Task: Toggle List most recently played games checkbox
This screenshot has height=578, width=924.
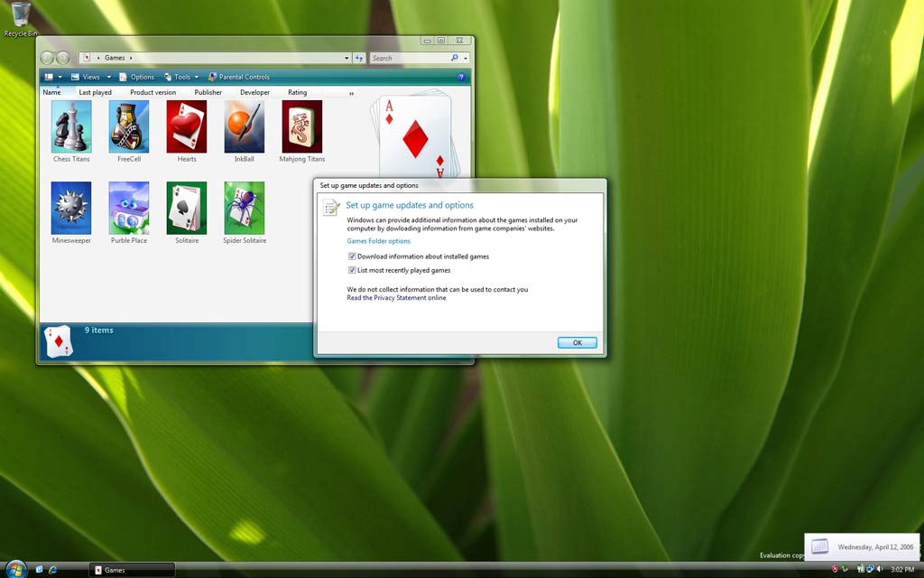Action: [x=352, y=270]
